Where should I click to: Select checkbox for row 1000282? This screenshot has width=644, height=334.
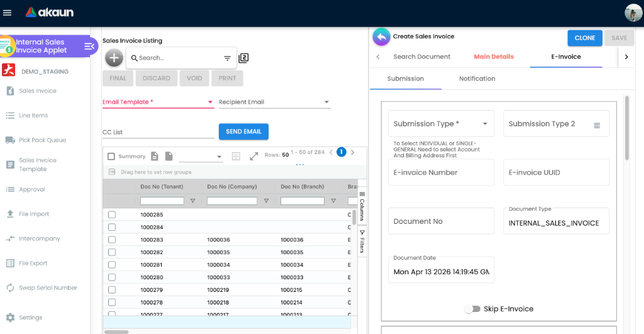[112, 252]
